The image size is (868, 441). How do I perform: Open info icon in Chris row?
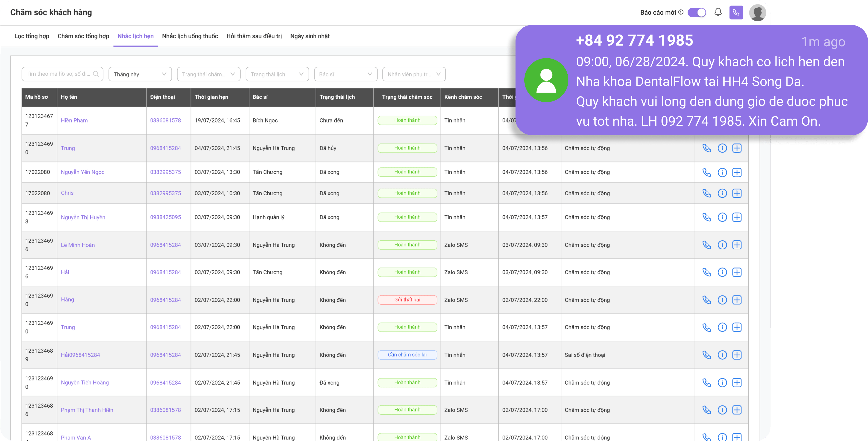pos(722,193)
